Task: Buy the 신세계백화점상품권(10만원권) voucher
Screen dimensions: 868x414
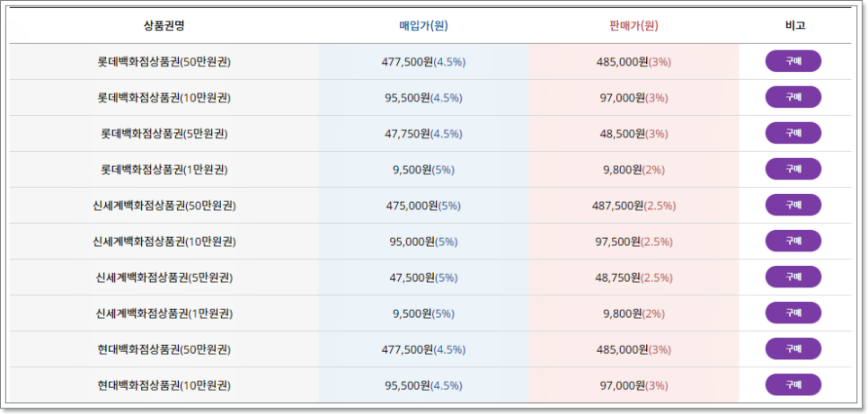Action: (793, 241)
